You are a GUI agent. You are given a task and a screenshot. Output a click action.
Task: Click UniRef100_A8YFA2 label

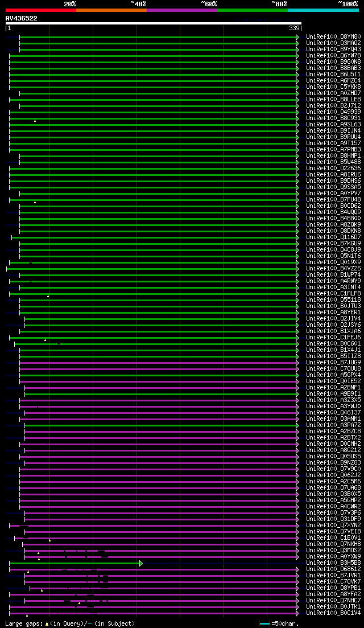point(333,594)
